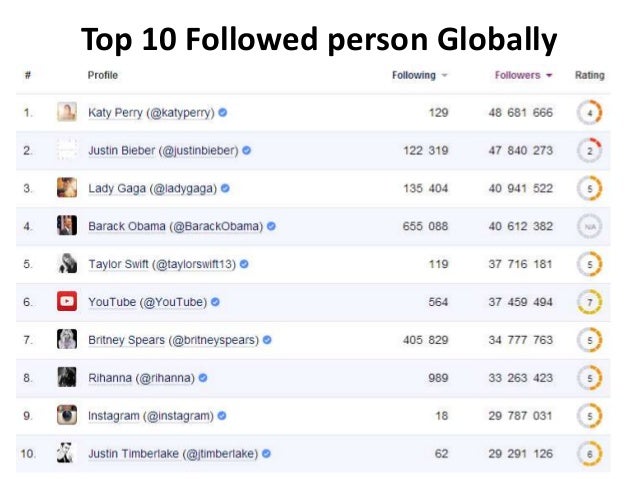Screen dimensions: 638x479
Task: Sort by Following column arrow
Action: [x=445, y=76]
